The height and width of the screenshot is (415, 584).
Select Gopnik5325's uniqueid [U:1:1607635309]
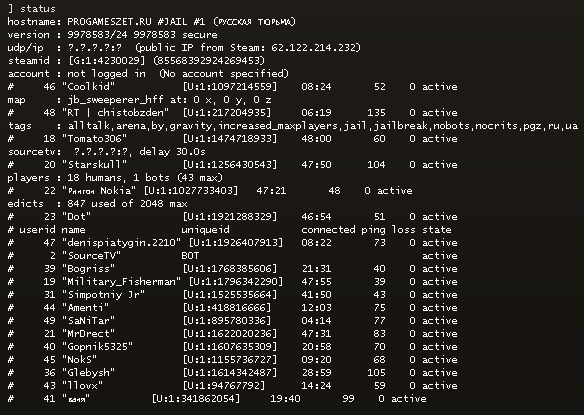(230, 347)
